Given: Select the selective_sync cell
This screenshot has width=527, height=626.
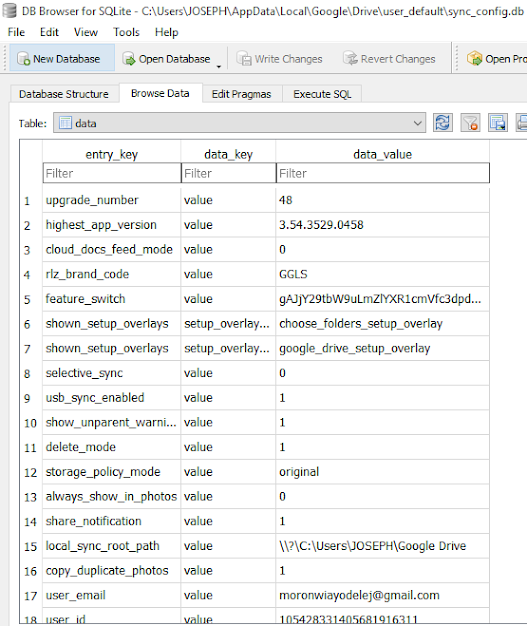Looking at the screenshot, I should coord(112,373).
